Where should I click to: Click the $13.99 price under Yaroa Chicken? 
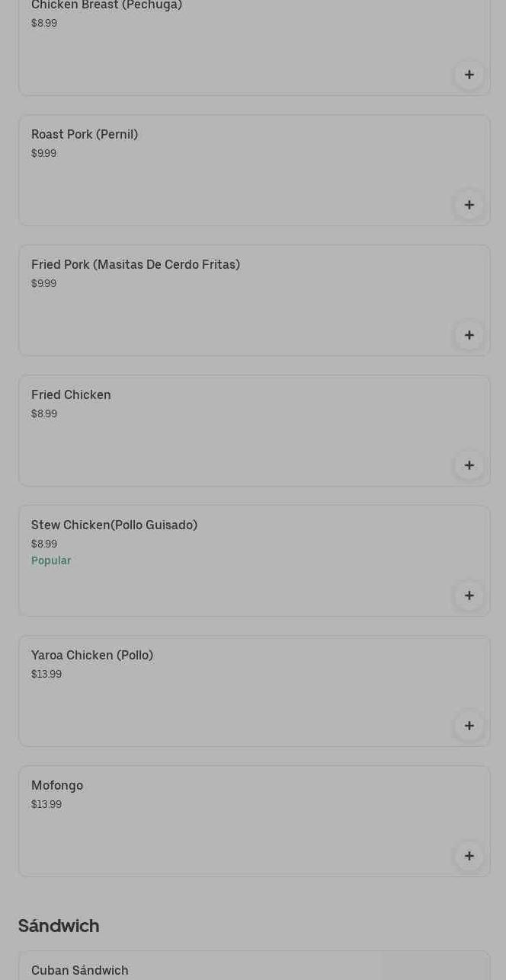pos(46,675)
